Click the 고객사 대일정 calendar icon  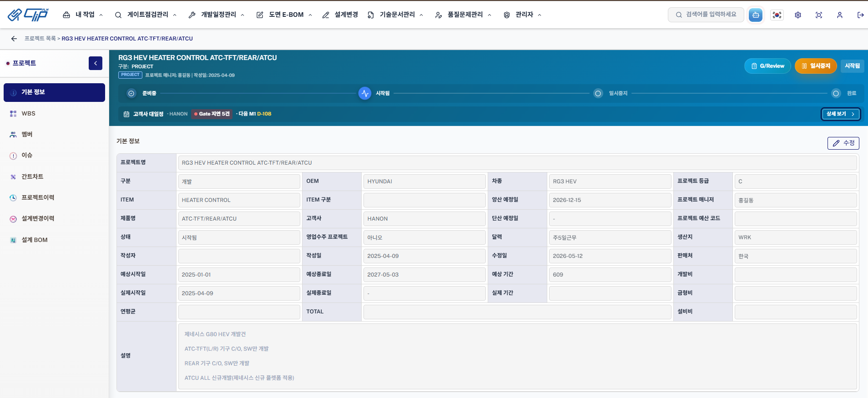click(x=126, y=114)
